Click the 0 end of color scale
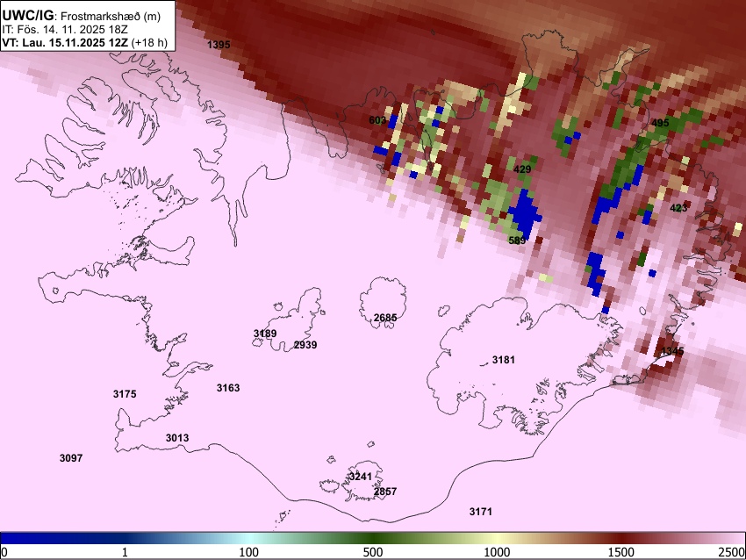This screenshot has width=746, height=560. (4, 552)
